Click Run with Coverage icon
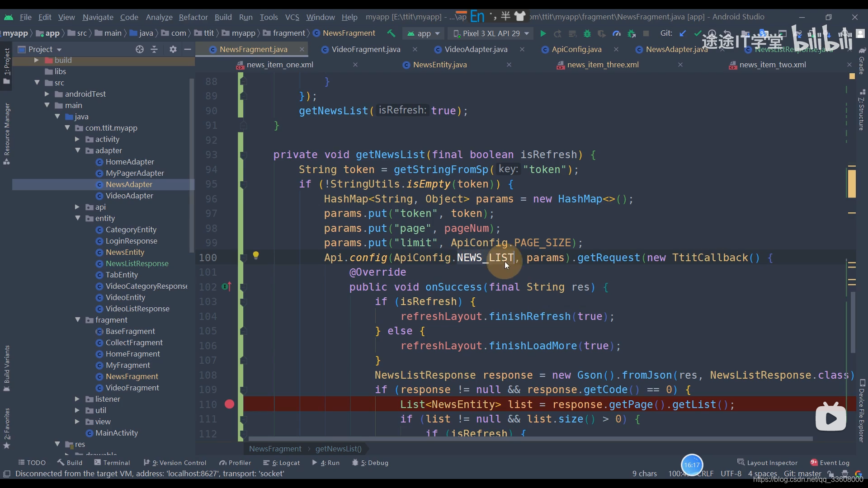868x488 pixels. 602,33
